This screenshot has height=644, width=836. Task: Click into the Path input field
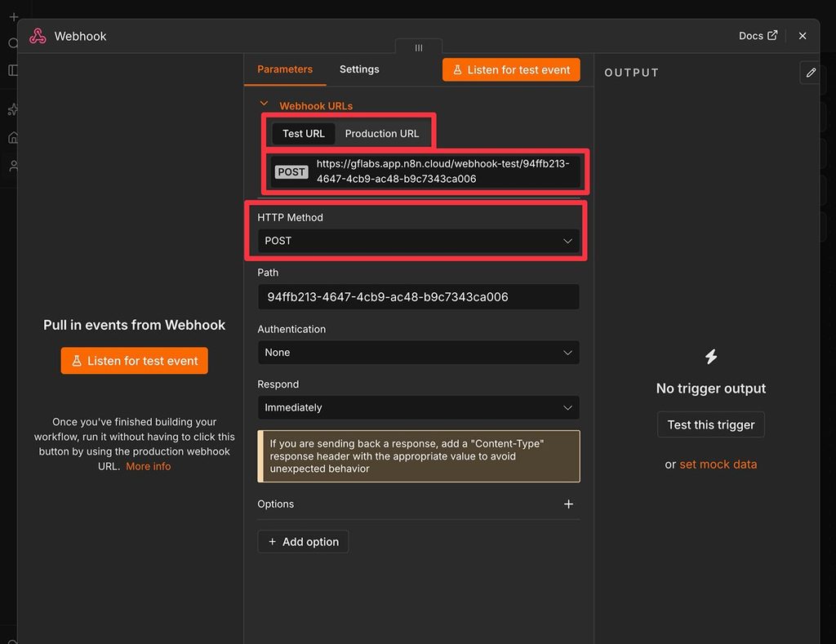[x=418, y=297]
